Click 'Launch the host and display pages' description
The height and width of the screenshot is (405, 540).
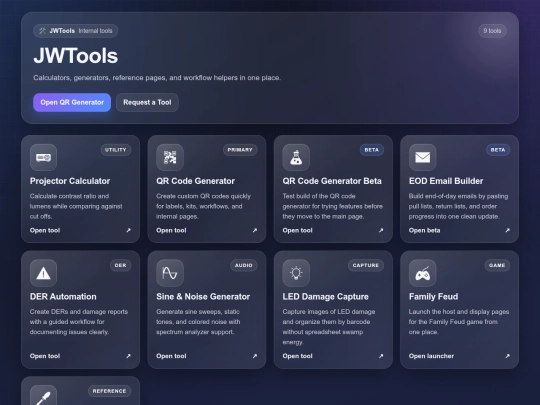tap(459, 322)
